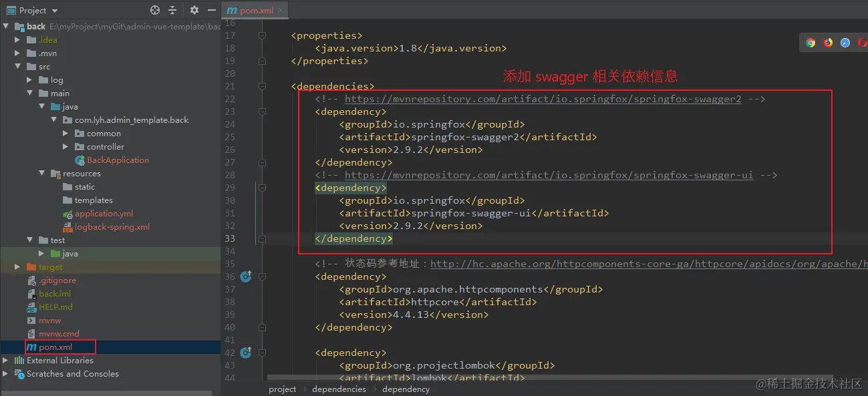Expand Scratches and Consoles node

[6, 374]
